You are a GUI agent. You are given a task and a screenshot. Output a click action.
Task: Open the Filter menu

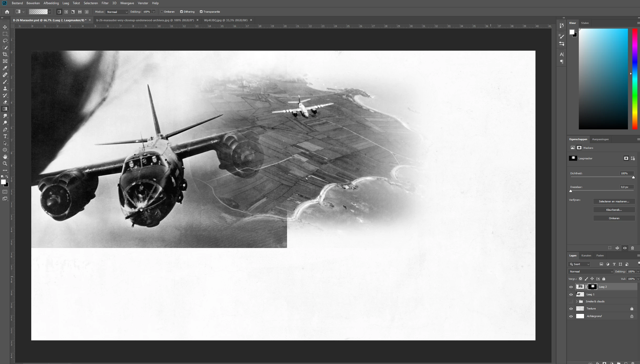(x=105, y=3)
